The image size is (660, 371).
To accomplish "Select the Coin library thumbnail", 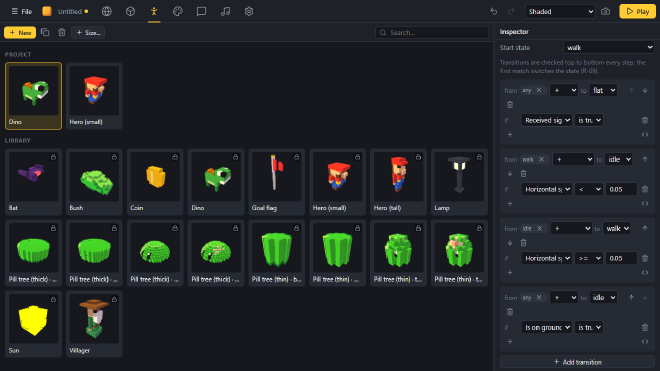I will [155, 182].
